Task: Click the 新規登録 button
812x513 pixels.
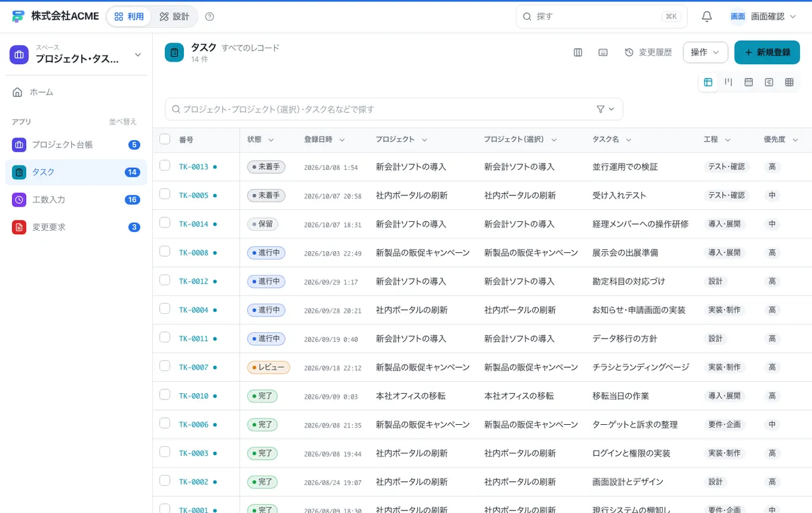Action: click(767, 53)
